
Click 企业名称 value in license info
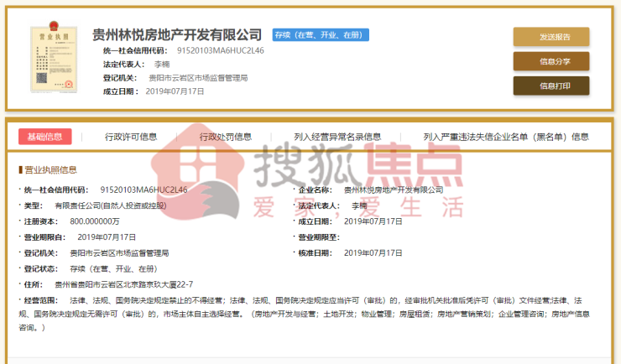point(394,190)
